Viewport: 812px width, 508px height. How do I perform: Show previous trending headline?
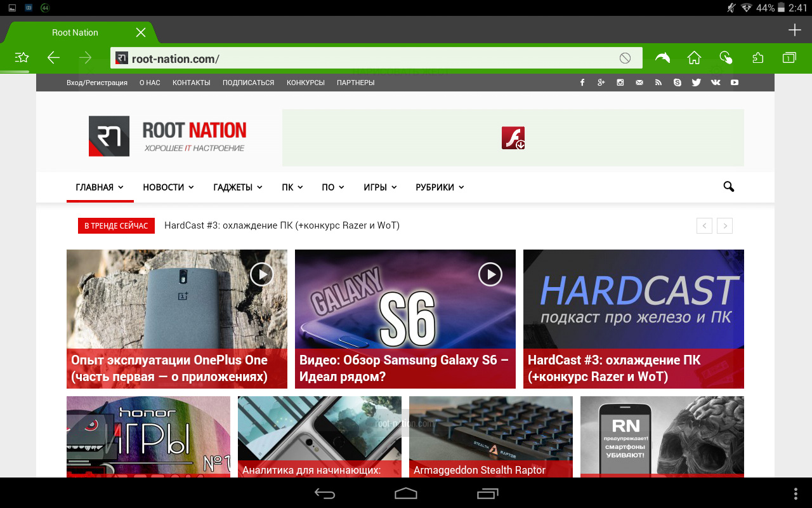(x=704, y=225)
